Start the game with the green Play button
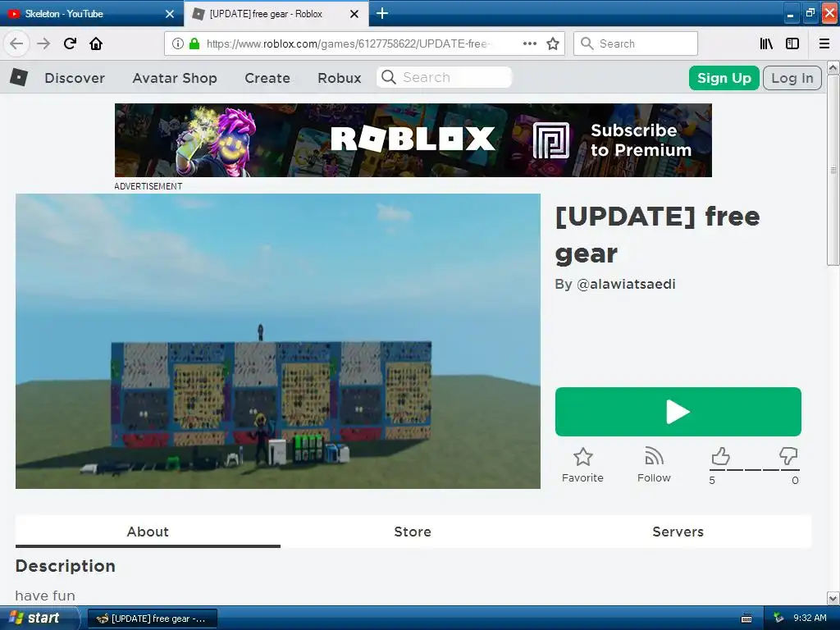 (x=678, y=412)
